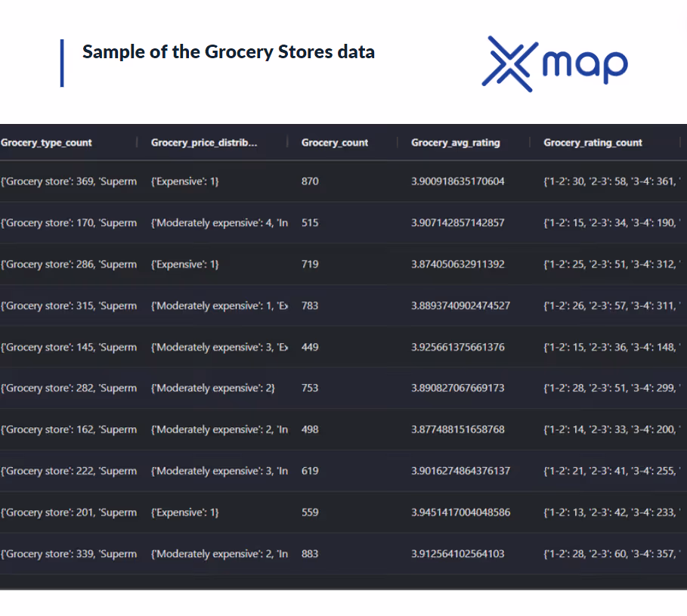
Task: Click price cell in the row with count 870
Action: [x=185, y=181]
